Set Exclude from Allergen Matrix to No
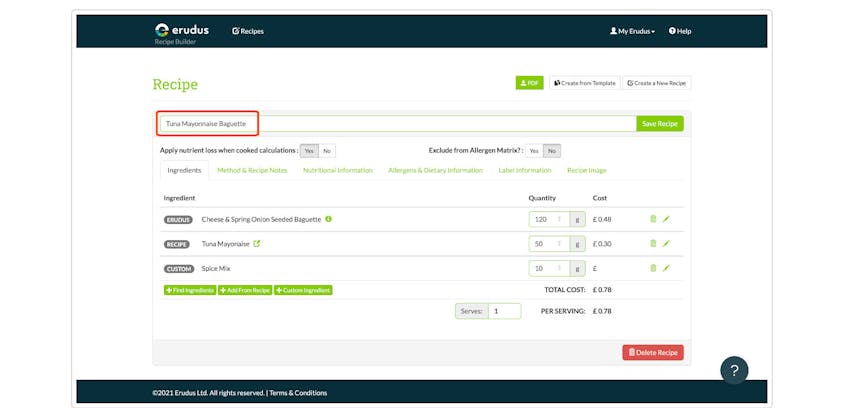 [x=552, y=151]
